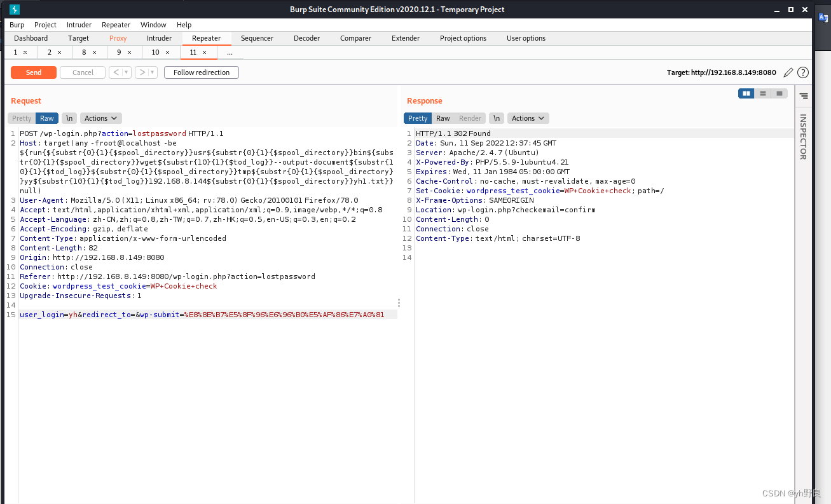Click the user_login=yh request body line

click(x=202, y=315)
